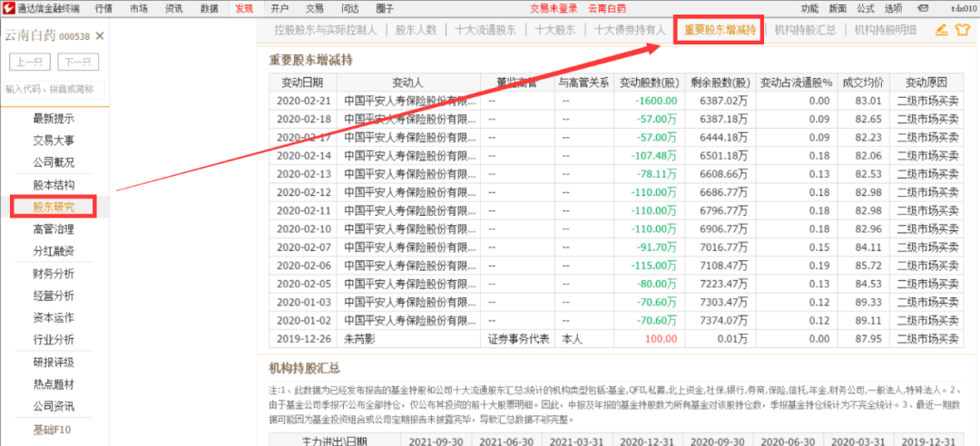
Task: Click 交易未登录 status link
Action: coord(554,8)
